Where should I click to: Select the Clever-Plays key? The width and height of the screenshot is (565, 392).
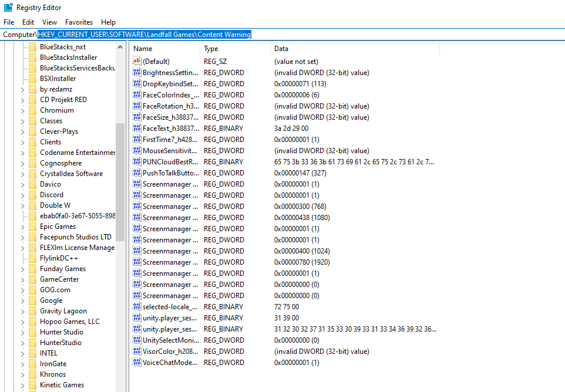coord(59,131)
